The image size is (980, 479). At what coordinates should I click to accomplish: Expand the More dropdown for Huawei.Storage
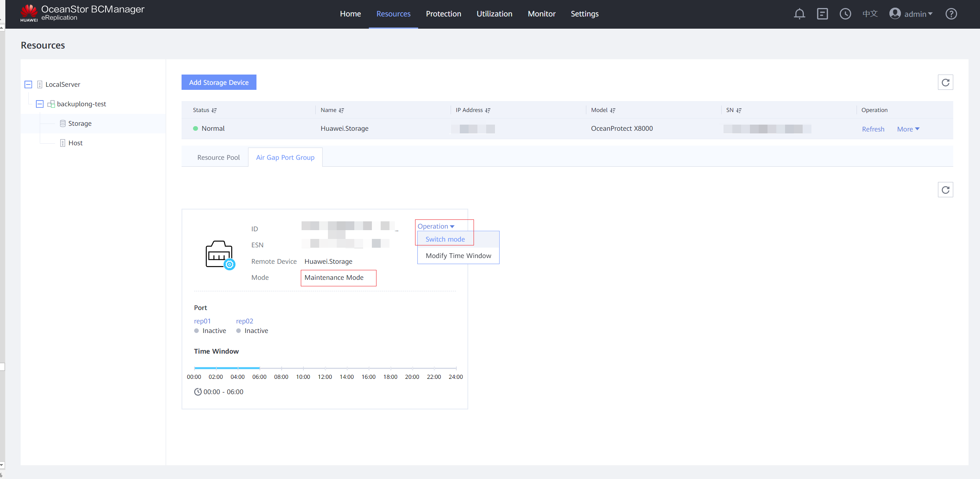click(908, 129)
